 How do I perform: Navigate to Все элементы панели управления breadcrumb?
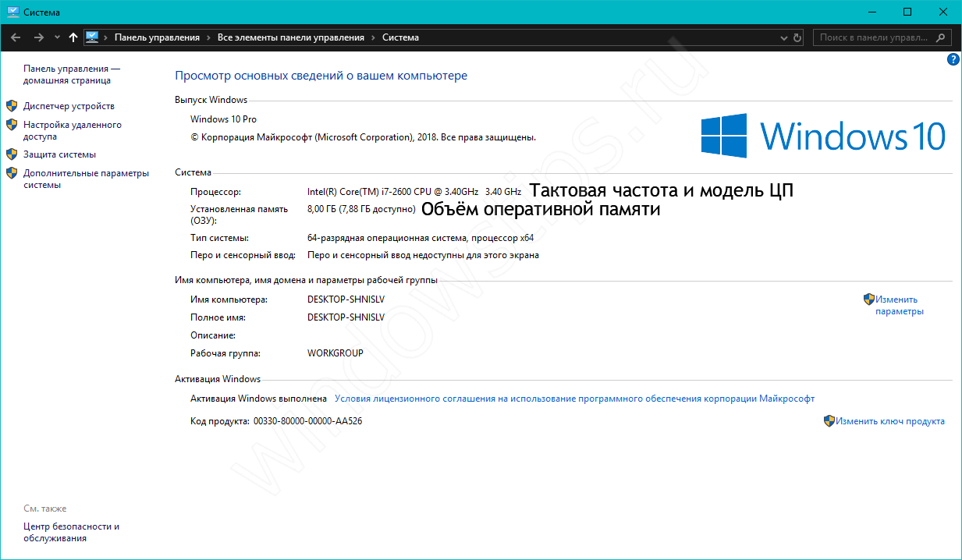pyautogui.click(x=290, y=37)
